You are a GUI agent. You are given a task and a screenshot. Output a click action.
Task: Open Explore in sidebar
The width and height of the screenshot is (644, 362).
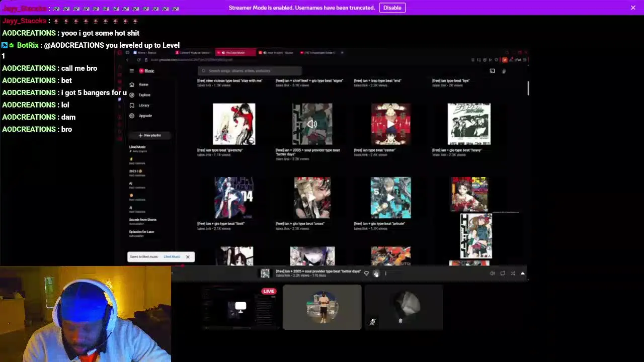point(140,95)
